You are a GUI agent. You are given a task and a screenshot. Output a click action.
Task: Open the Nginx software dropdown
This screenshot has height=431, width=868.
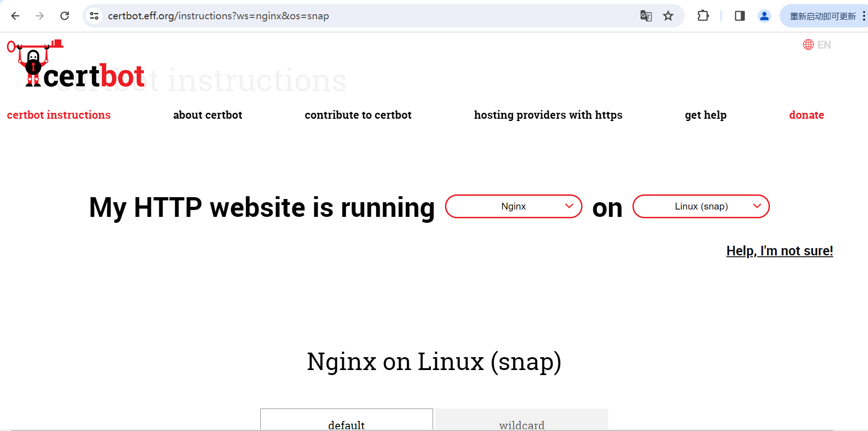point(514,206)
